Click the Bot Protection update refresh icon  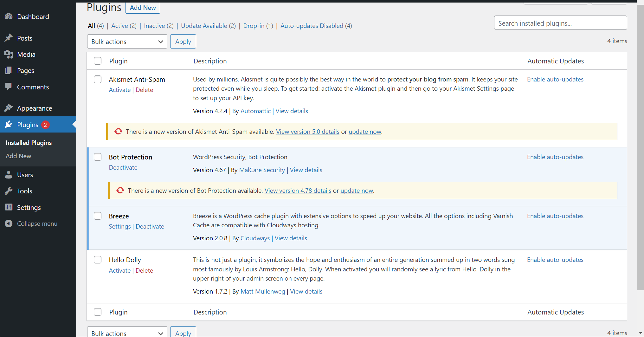pos(120,190)
